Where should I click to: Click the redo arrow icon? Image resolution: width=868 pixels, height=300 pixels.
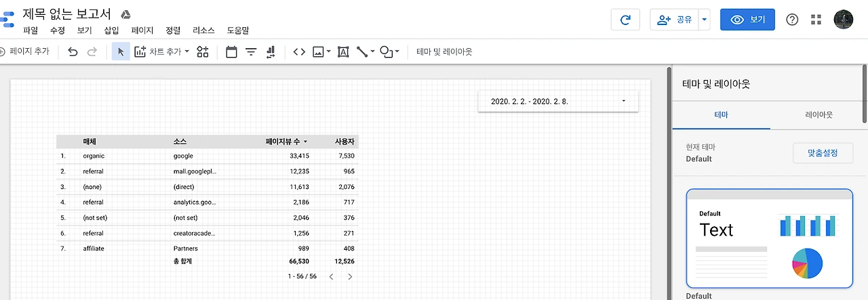92,51
